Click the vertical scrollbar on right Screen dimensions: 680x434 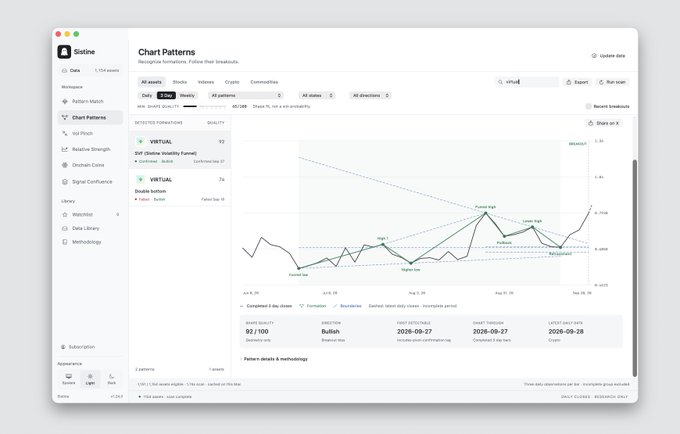634,268
